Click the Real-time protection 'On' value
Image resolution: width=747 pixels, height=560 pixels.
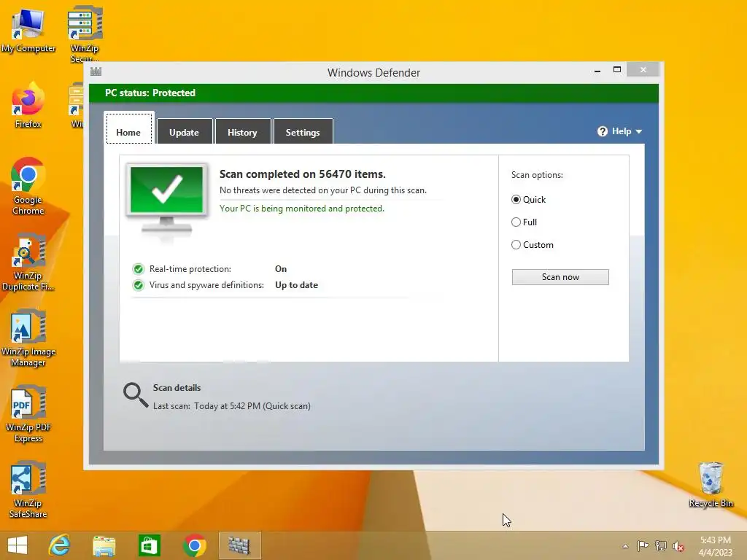coord(281,269)
